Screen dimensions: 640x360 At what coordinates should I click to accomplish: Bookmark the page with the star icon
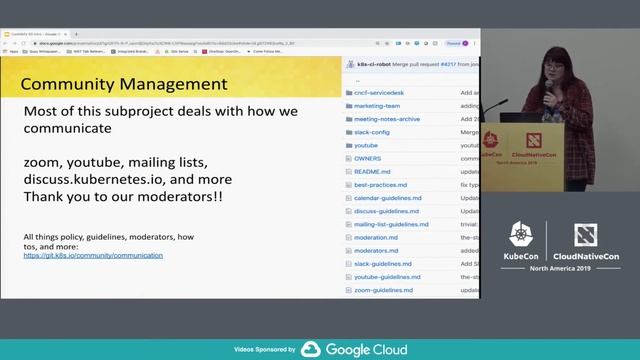tap(387, 43)
